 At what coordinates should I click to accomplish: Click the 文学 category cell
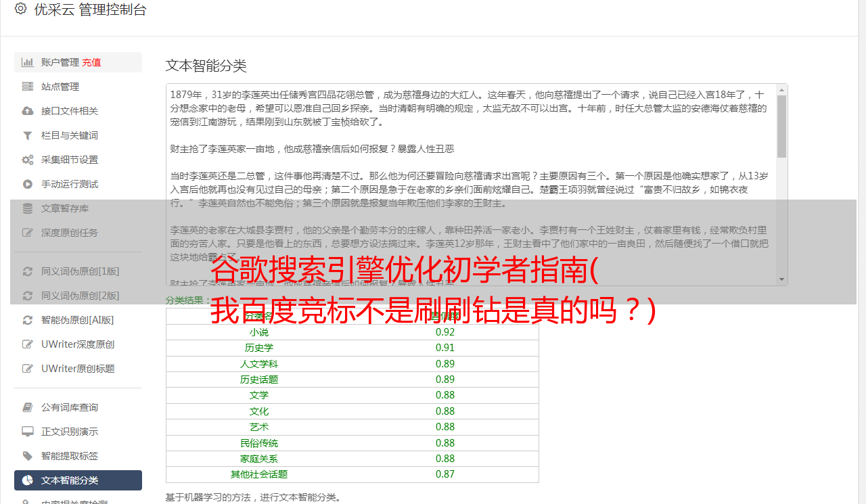tap(259, 395)
